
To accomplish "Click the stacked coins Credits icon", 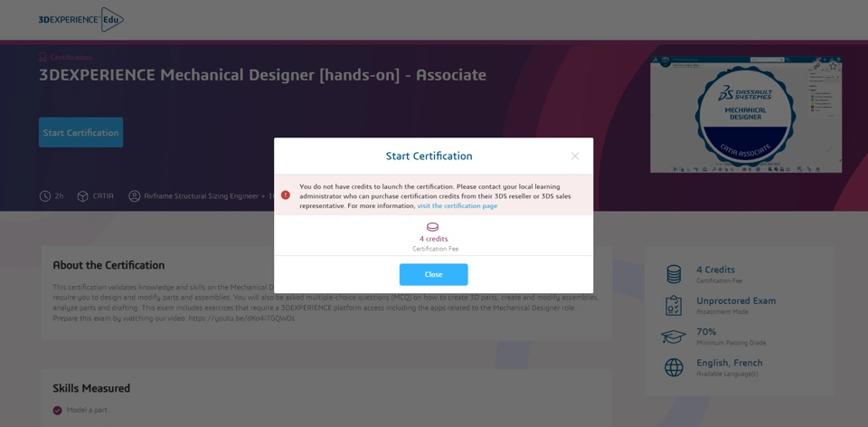I will click(674, 274).
